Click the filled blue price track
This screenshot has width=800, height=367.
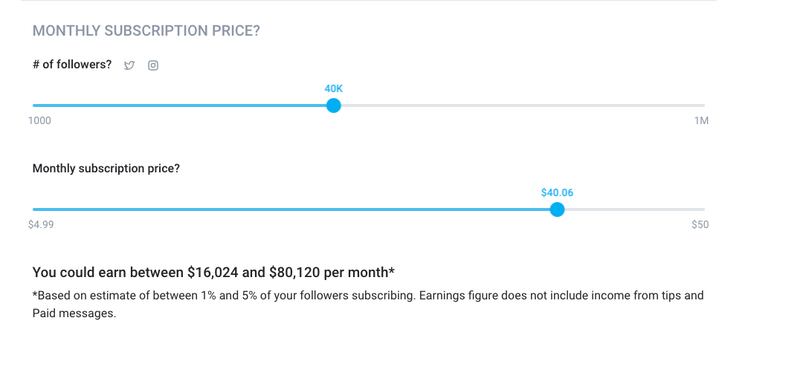click(x=291, y=209)
